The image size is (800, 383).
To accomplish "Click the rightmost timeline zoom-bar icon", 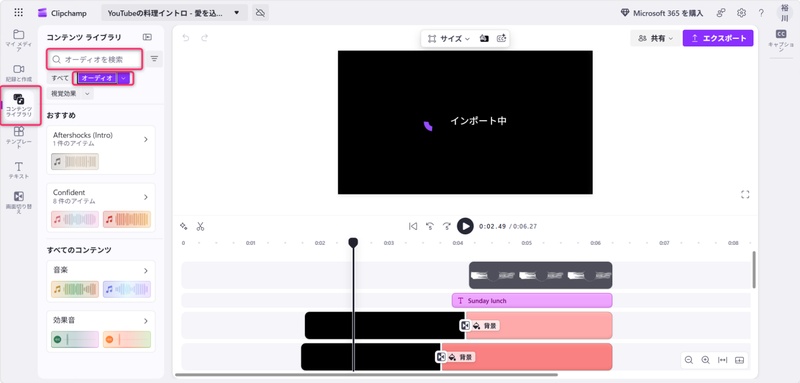I will click(739, 360).
